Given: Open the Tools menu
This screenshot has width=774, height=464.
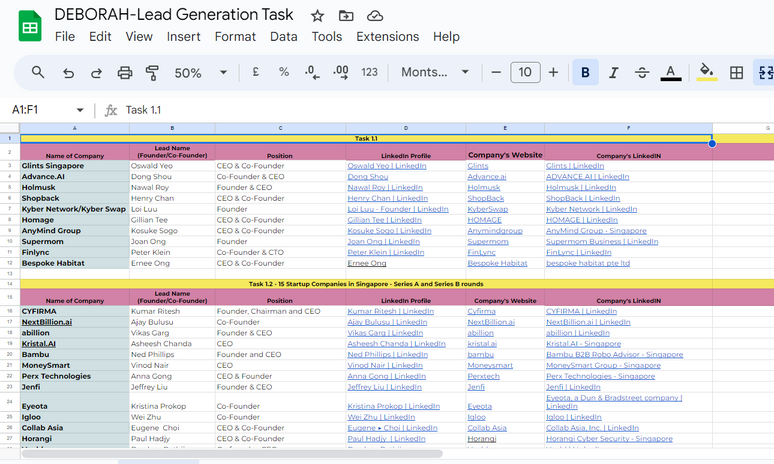Looking at the screenshot, I should 327,37.
